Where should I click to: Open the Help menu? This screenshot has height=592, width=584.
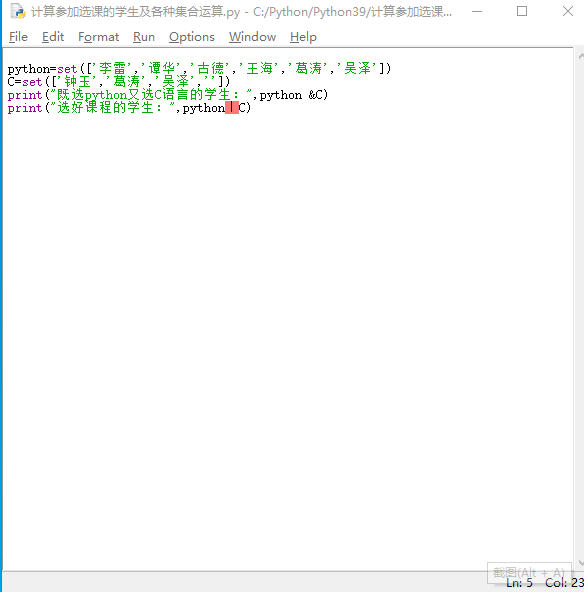pyautogui.click(x=303, y=37)
